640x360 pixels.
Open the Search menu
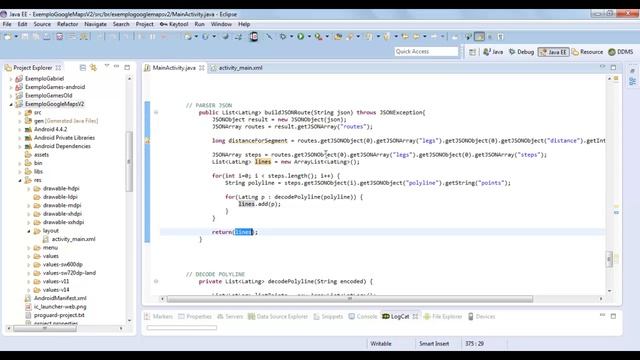click(x=121, y=24)
